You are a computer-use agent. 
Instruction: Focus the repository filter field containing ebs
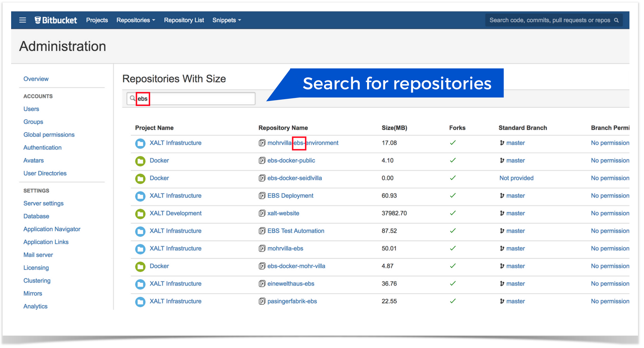click(x=191, y=98)
